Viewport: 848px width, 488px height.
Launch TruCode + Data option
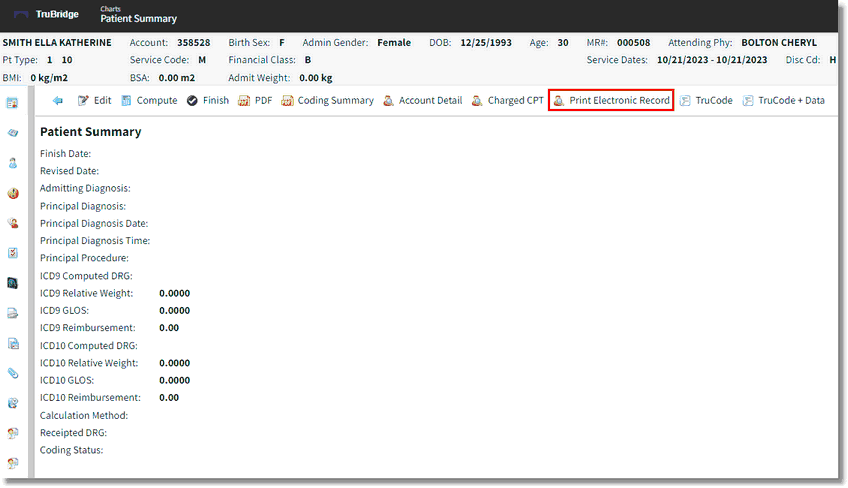point(783,101)
